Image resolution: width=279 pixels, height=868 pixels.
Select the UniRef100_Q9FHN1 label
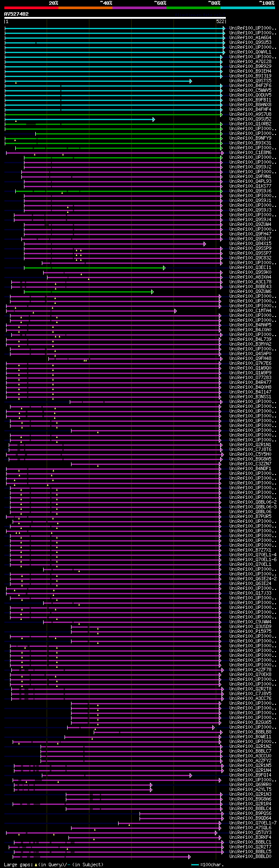tap(250, 176)
